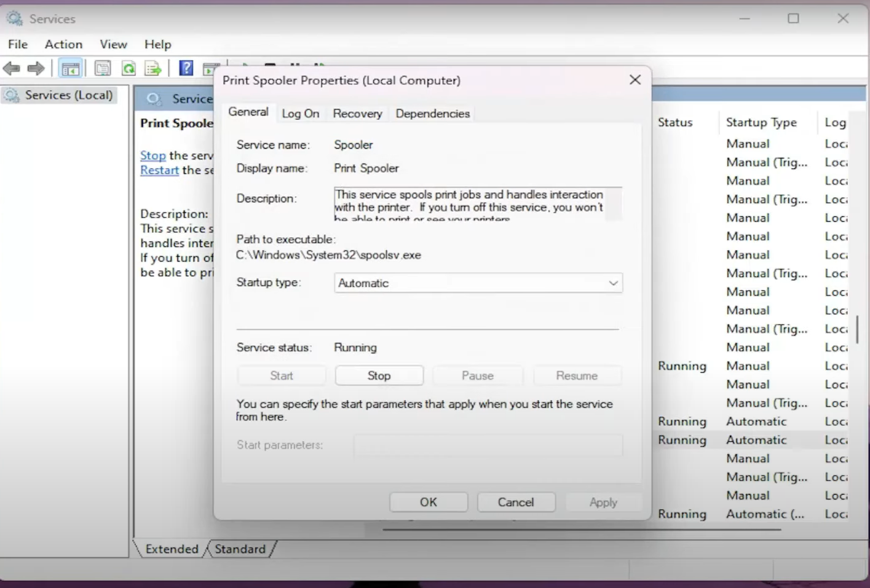
Task: Click the Export List toolbar icon
Action: coord(152,68)
